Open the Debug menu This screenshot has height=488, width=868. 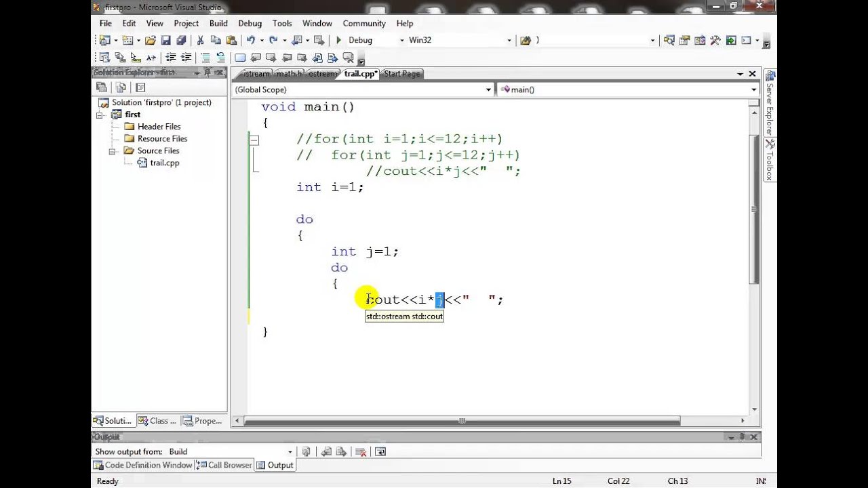tap(250, 23)
